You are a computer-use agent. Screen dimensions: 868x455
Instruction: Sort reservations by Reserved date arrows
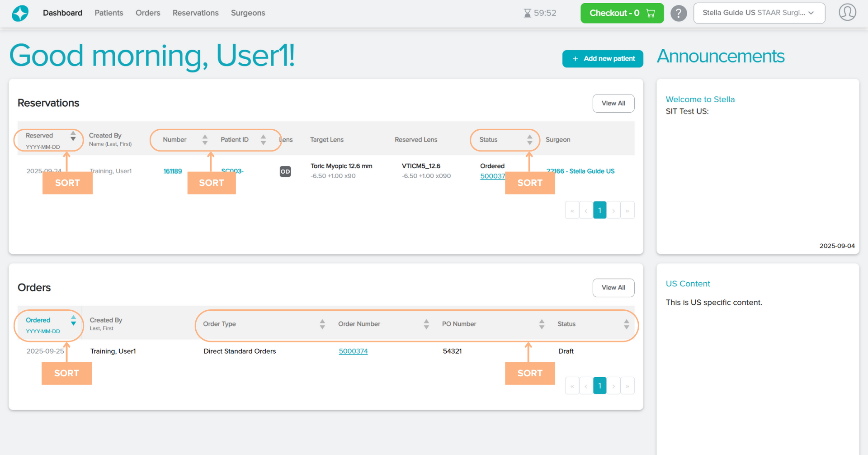coord(73,136)
